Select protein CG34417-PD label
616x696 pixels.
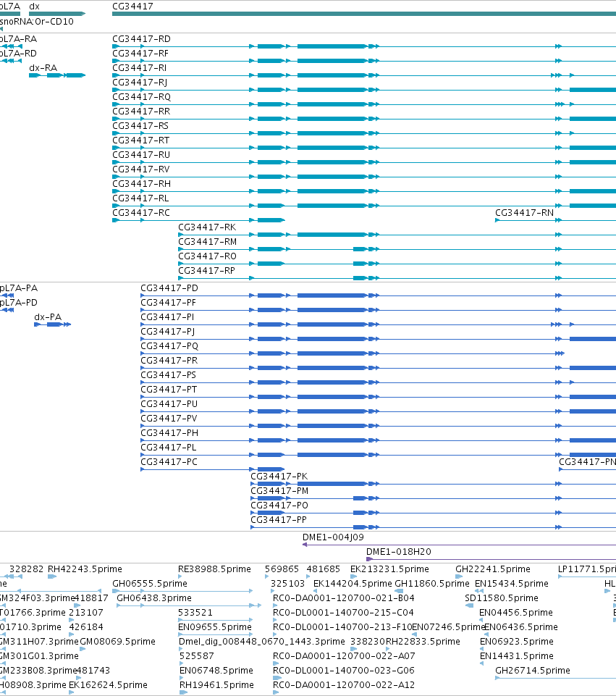point(169,288)
